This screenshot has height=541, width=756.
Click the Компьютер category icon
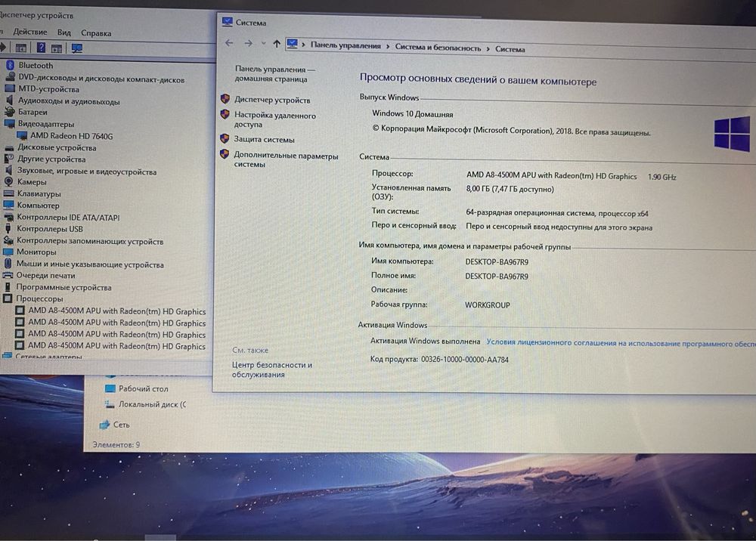click(8, 205)
